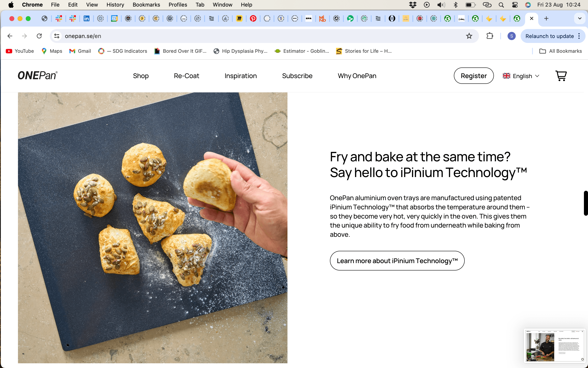Click the date and time display
This screenshot has width=588, height=368.
559,5
